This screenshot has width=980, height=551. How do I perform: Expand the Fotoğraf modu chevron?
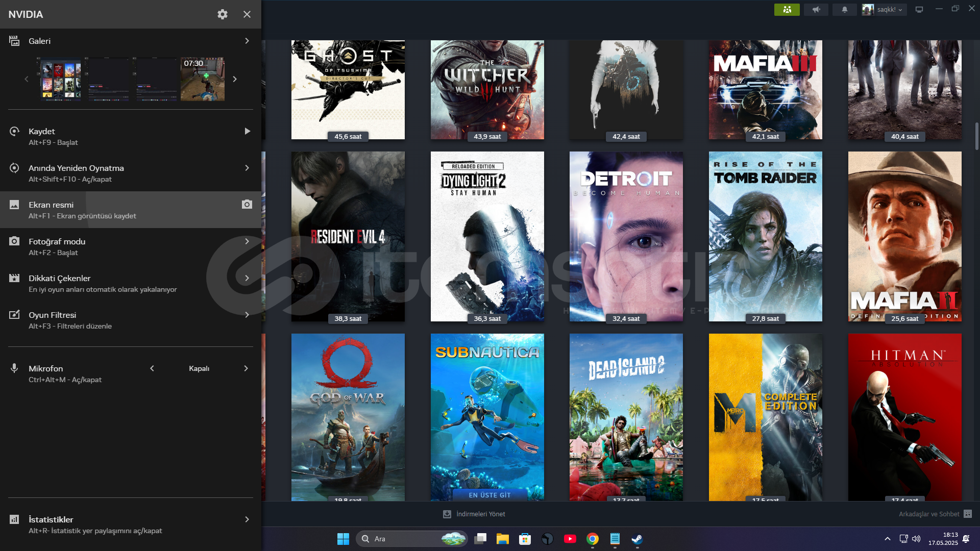point(247,241)
